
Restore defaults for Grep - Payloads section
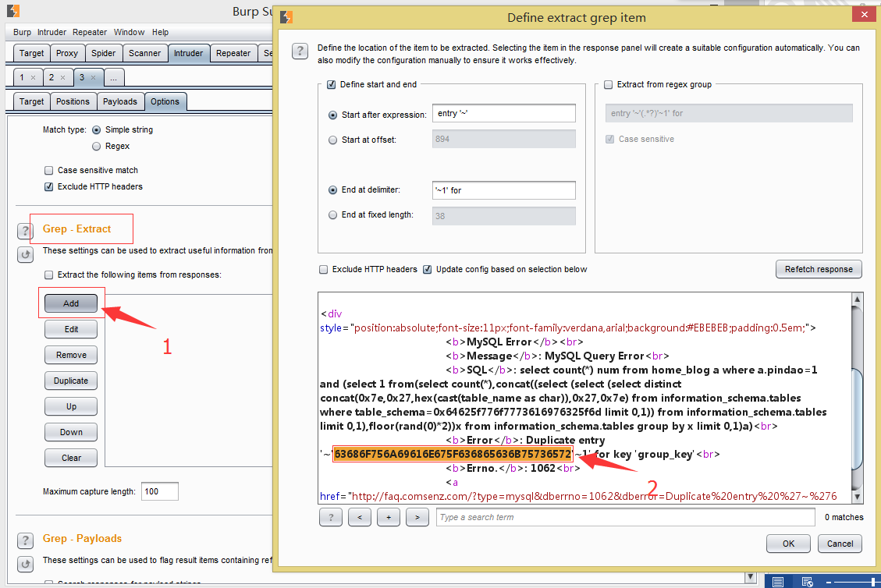pyautogui.click(x=25, y=564)
